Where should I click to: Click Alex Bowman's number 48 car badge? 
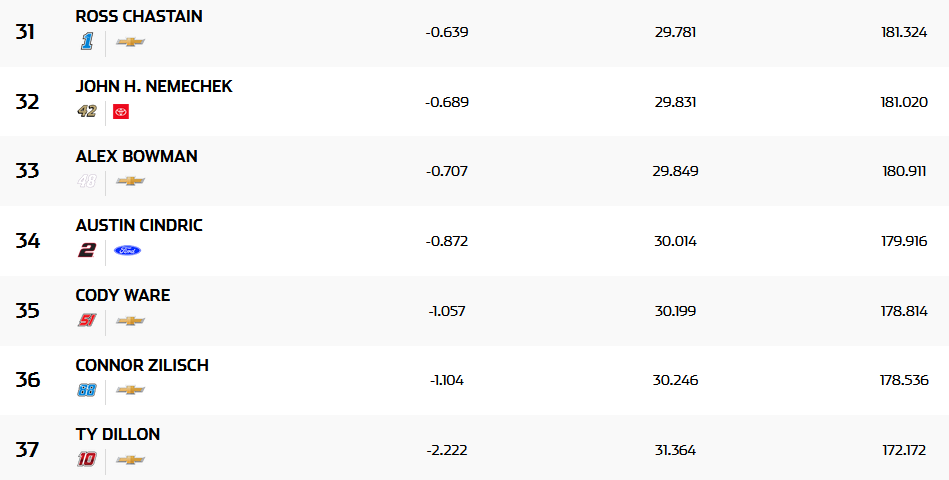click(x=87, y=181)
